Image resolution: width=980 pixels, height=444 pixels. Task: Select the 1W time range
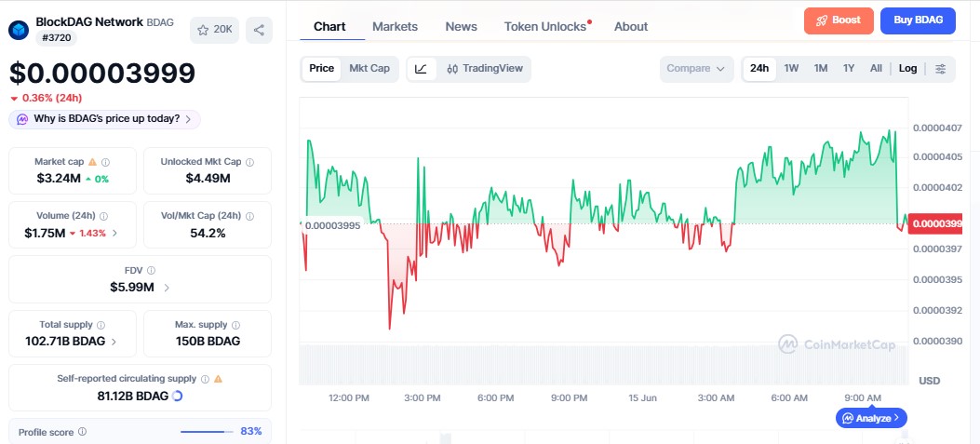(791, 69)
